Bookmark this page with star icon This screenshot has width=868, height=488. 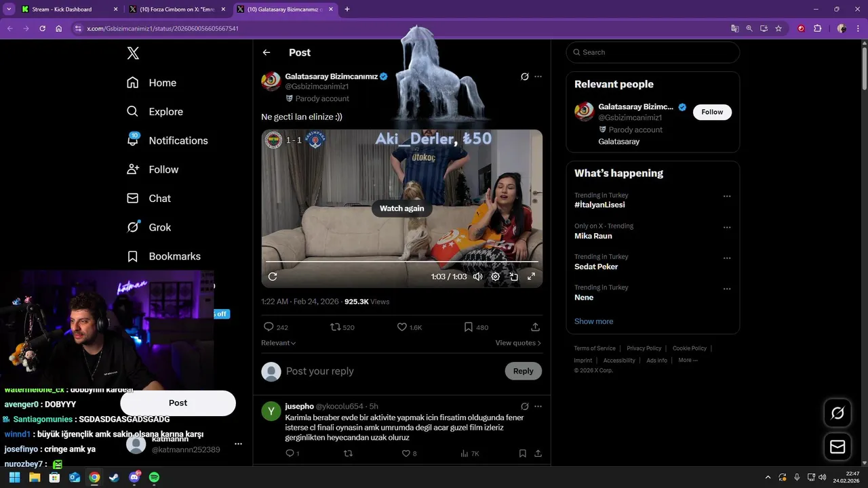[x=778, y=28]
